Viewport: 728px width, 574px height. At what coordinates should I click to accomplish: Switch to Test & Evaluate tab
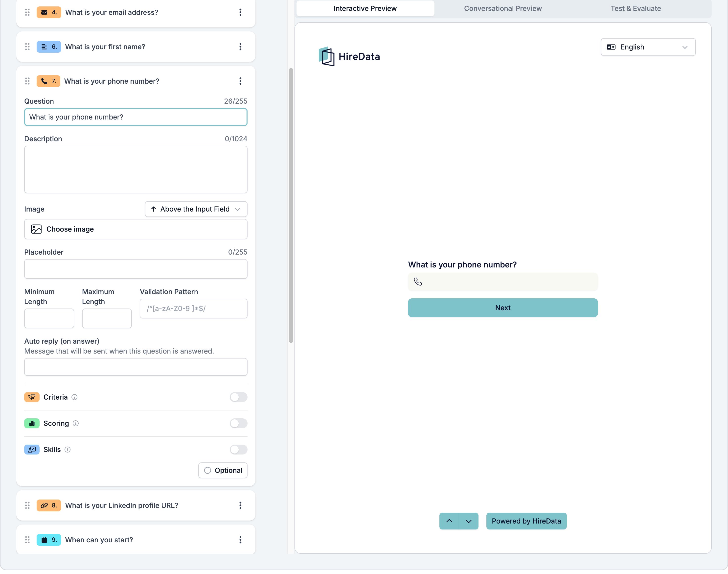pos(636,8)
